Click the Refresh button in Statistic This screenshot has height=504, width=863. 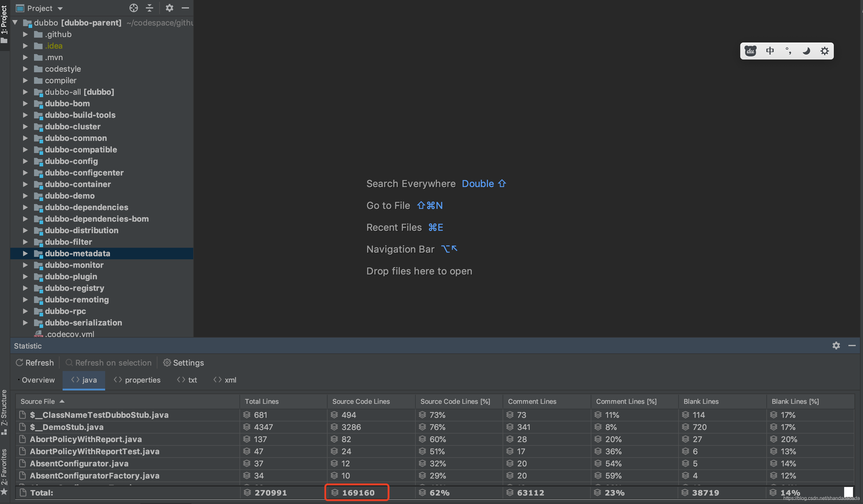point(35,363)
